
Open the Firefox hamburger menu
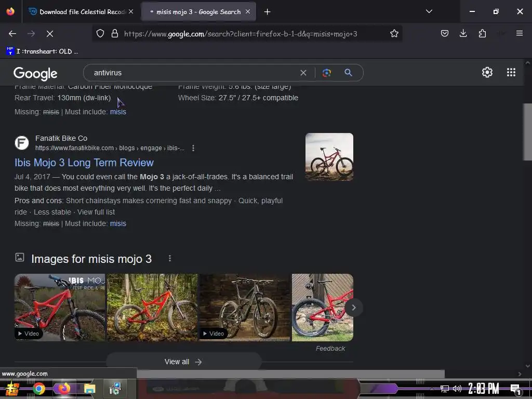[x=519, y=33]
